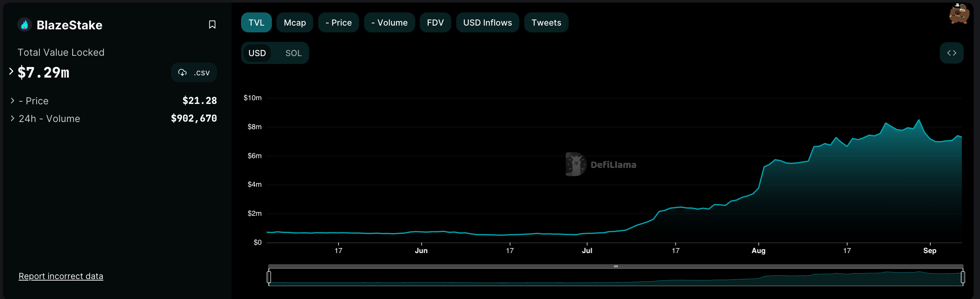Image resolution: width=980 pixels, height=299 pixels.
Task: Click the $8m y-axis label
Action: [x=255, y=127]
